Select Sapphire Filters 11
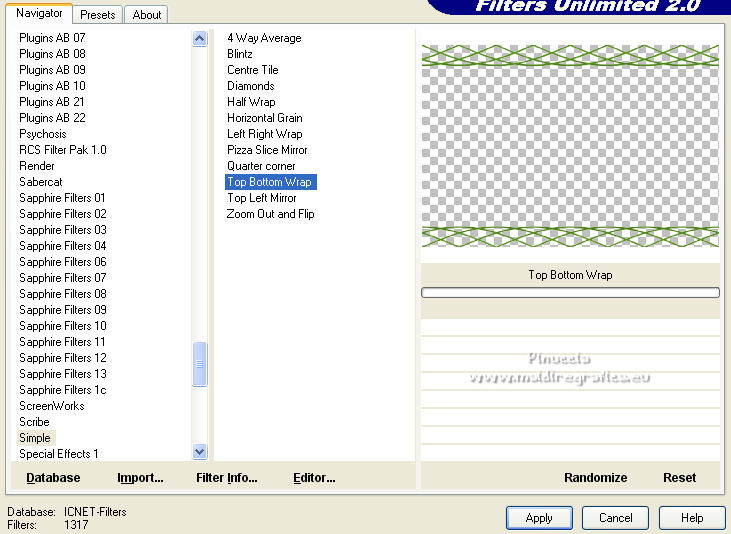This screenshot has height=534, width=731. [x=62, y=342]
